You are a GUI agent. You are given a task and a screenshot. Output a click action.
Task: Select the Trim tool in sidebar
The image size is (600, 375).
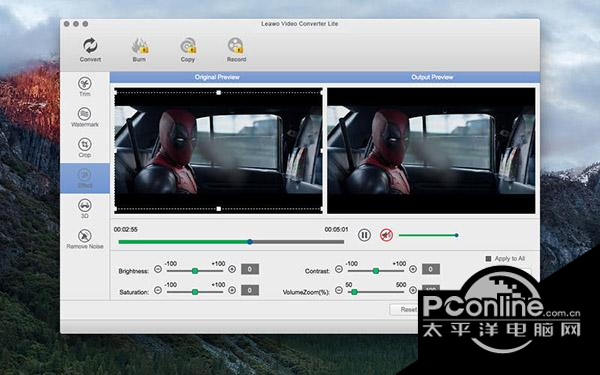[85, 86]
